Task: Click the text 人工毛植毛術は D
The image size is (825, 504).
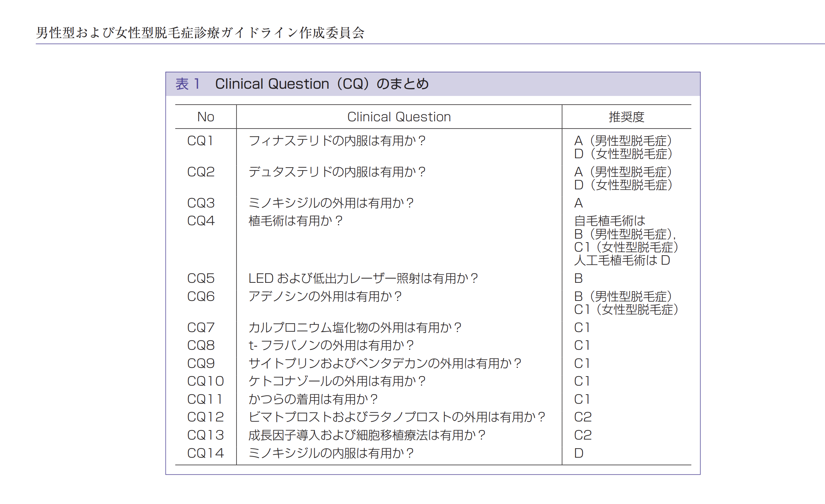Action: pyautogui.click(x=622, y=260)
